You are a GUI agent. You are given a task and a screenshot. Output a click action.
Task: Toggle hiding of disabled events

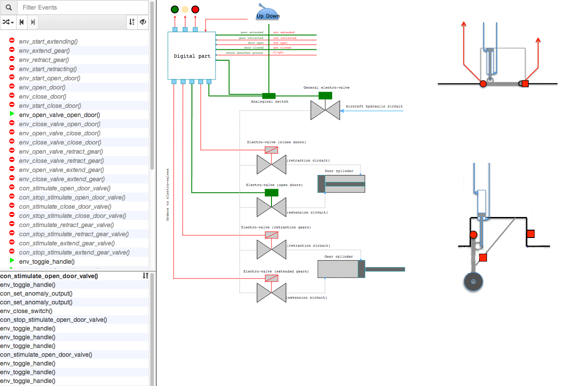tap(143, 22)
